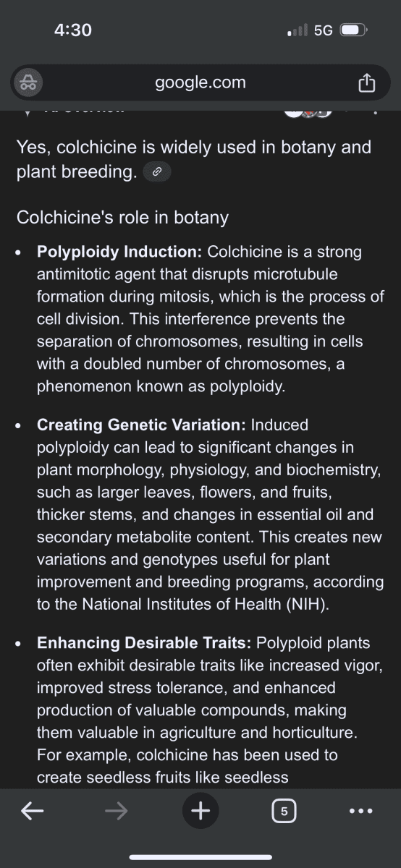Tap the forward arrow in bottom toolbar
This screenshot has height=868, width=401.
coord(116,812)
